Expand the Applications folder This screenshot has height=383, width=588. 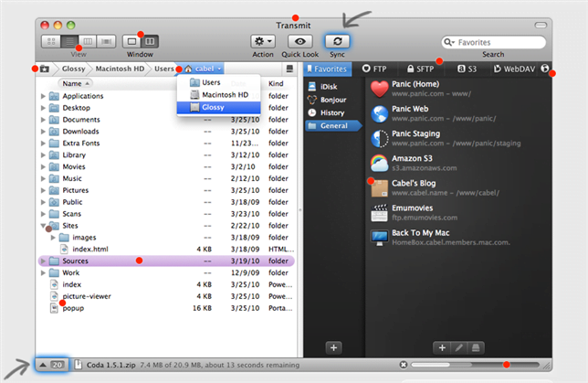click(x=43, y=96)
